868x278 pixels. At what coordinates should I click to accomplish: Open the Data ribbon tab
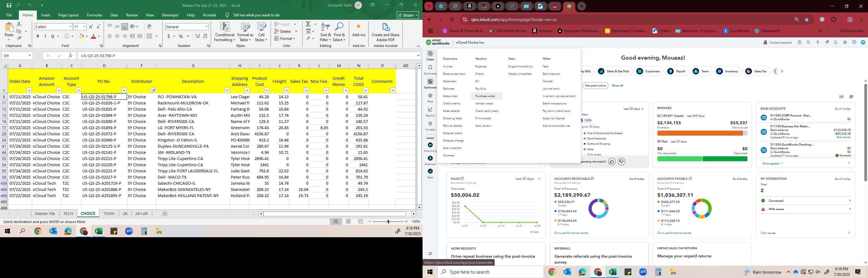pyautogui.click(x=114, y=15)
